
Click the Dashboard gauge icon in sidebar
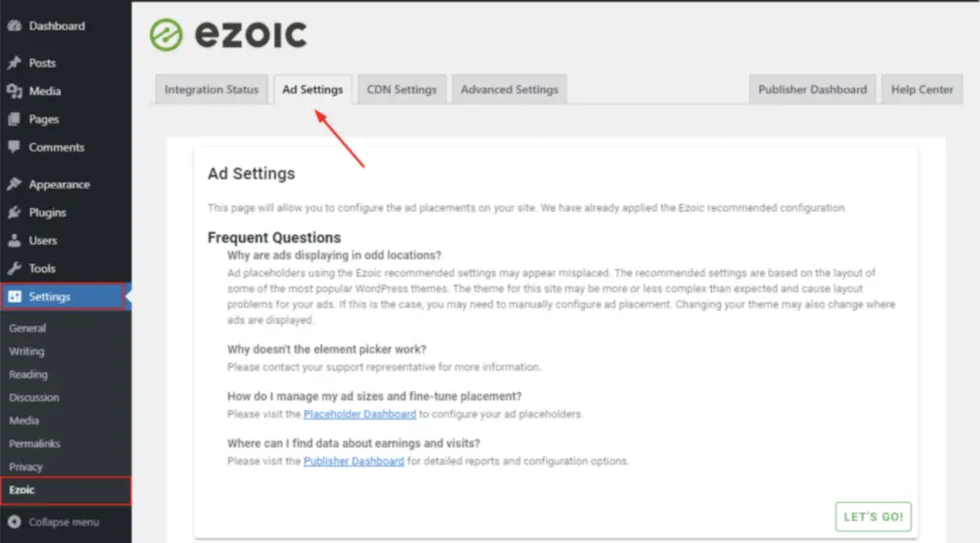tap(14, 26)
